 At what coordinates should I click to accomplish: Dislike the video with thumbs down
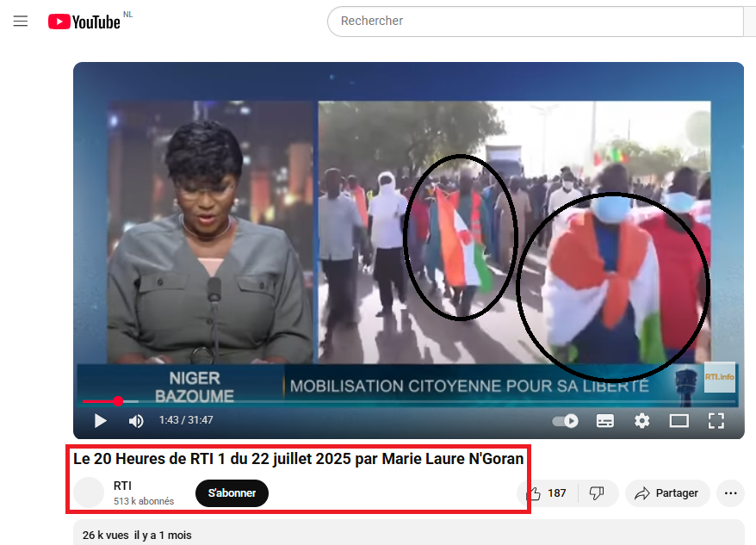tap(597, 493)
